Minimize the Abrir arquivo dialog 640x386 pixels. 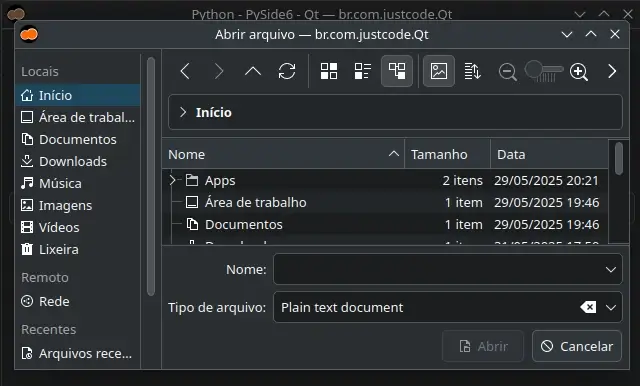coord(567,34)
